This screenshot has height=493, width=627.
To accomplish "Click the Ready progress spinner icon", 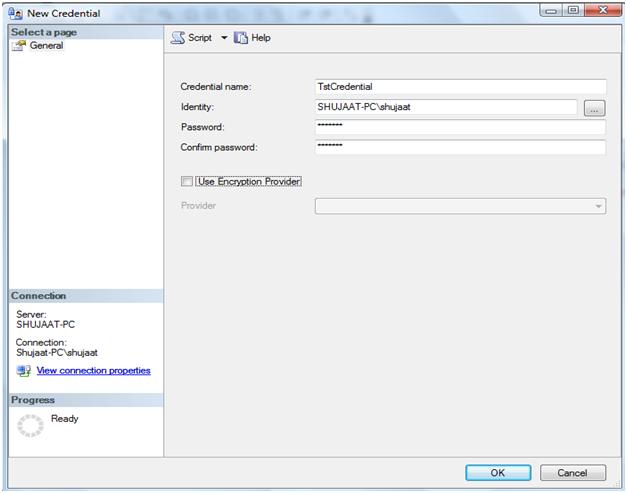I will click(x=32, y=426).
